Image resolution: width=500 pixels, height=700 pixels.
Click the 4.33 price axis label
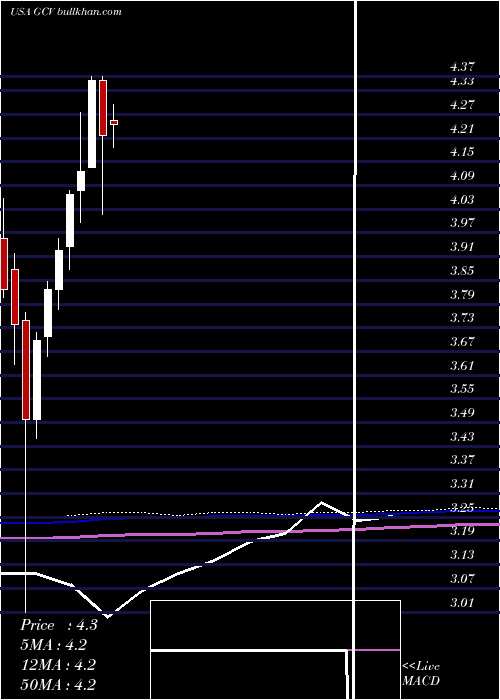pos(462,81)
